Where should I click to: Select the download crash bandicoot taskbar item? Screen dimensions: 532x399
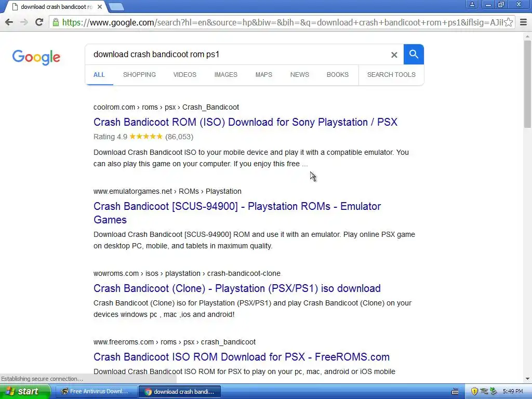click(x=180, y=392)
